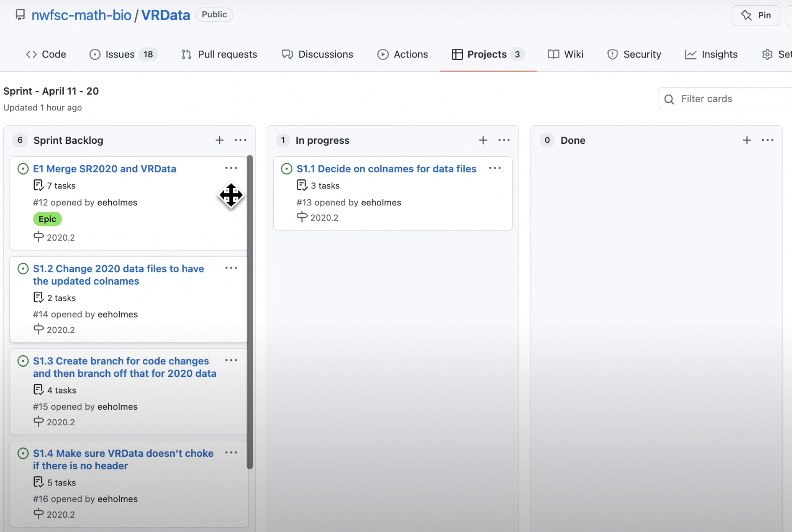Click the repository icon beside nwfsc-math-bio
Image resolution: width=792 pixels, height=532 pixels.
coord(20,15)
